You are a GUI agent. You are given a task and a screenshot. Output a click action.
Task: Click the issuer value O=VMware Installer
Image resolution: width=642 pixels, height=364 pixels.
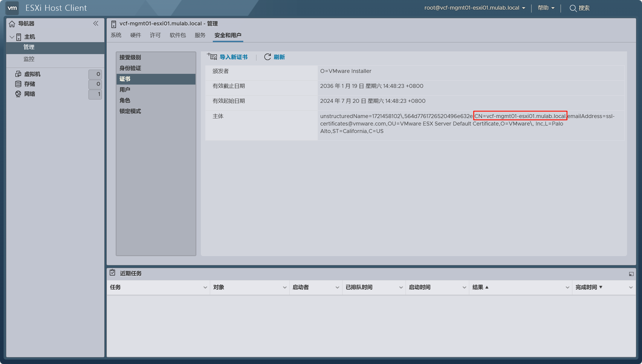pos(346,71)
